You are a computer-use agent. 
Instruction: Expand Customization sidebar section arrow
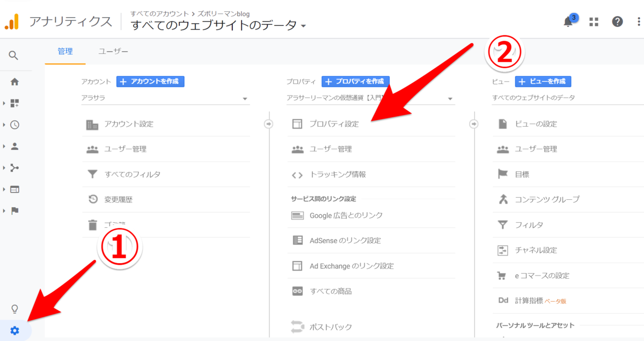pos(4,103)
